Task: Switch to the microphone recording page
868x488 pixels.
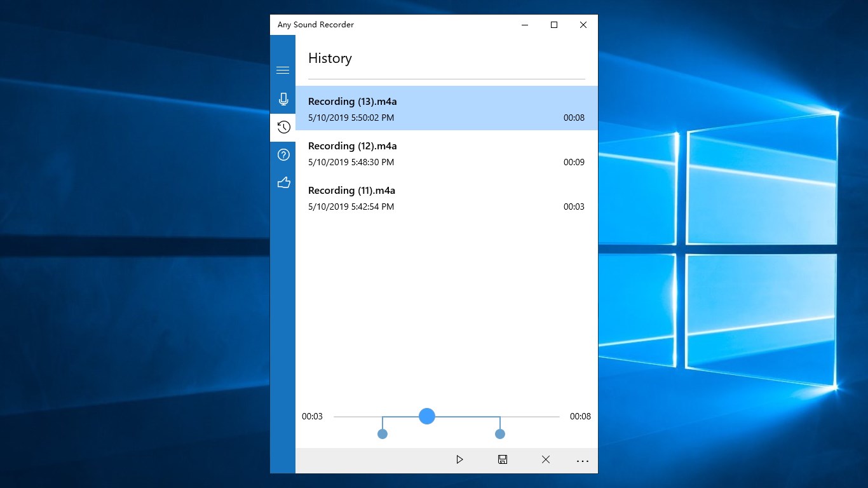Action: coord(283,99)
